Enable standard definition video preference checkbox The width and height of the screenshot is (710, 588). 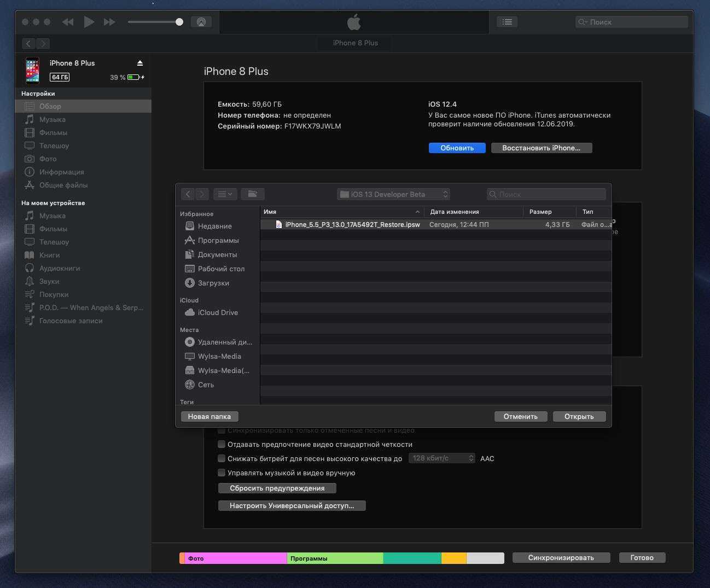(x=222, y=444)
